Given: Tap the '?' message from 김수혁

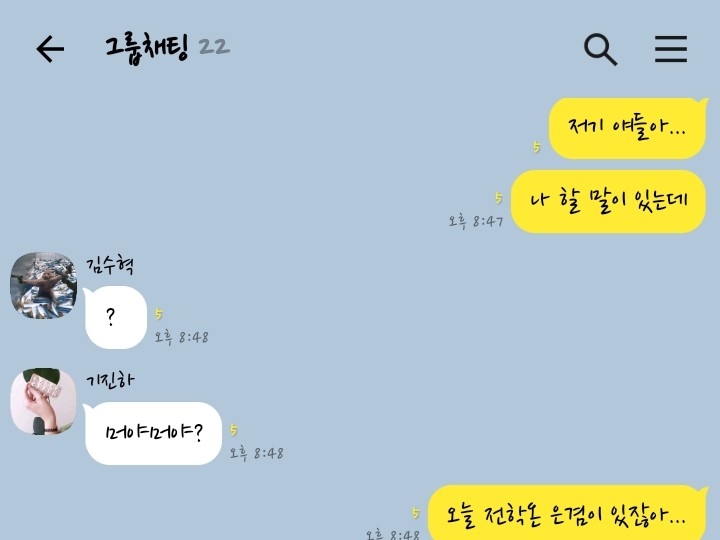Looking at the screenshot, I should tap(115, 317).
